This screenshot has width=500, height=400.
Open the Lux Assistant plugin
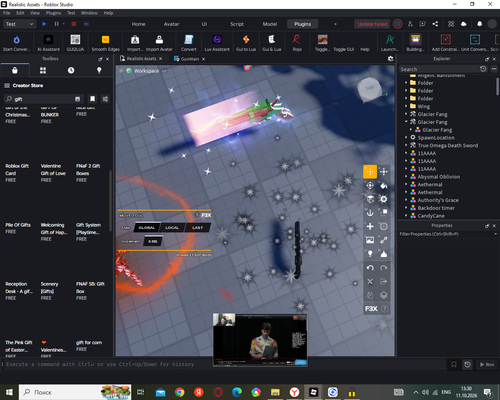pyautogui.click(x=217, y=43)
